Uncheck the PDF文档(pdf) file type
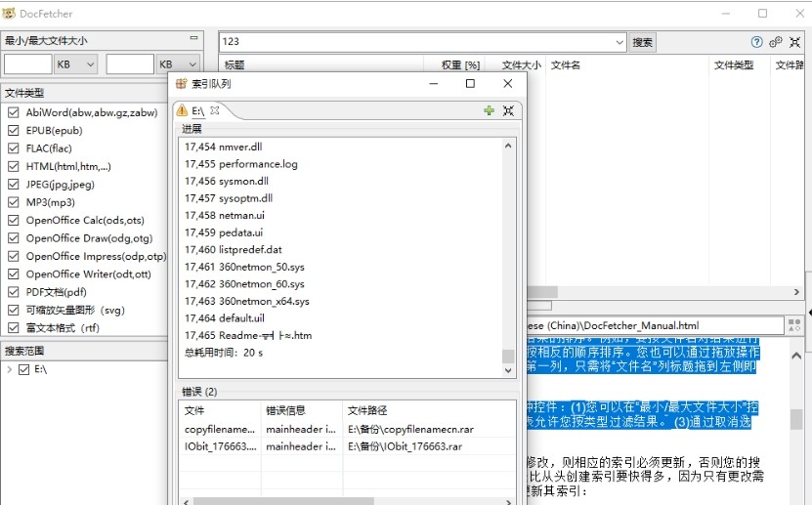The image size is (812, 505). pyautogui.click(x=14, y=291)
